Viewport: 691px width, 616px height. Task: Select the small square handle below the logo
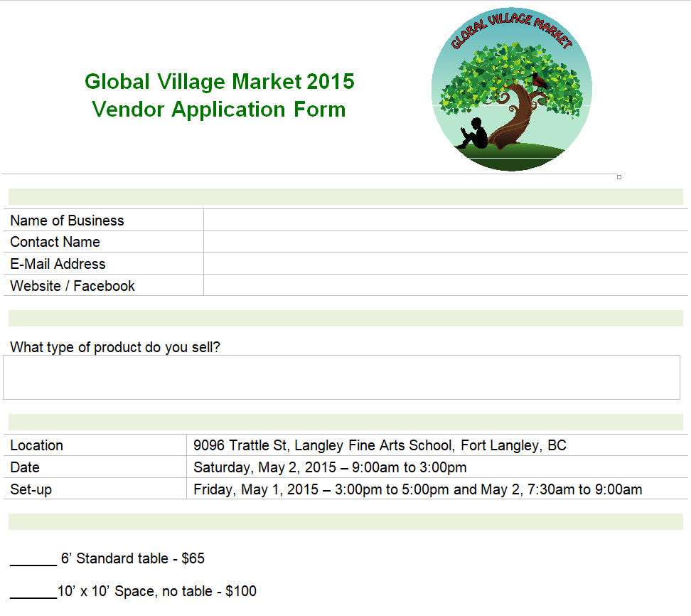point(619,177)
